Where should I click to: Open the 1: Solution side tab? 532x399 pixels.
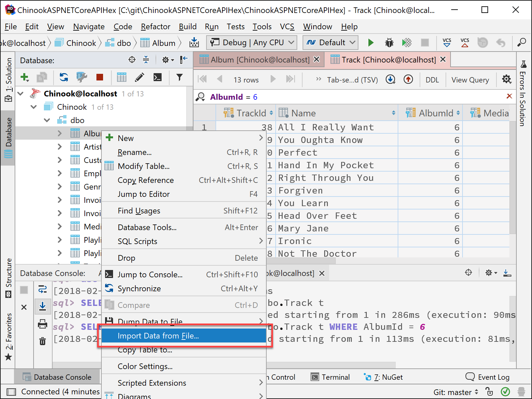[x=8, y=80]
